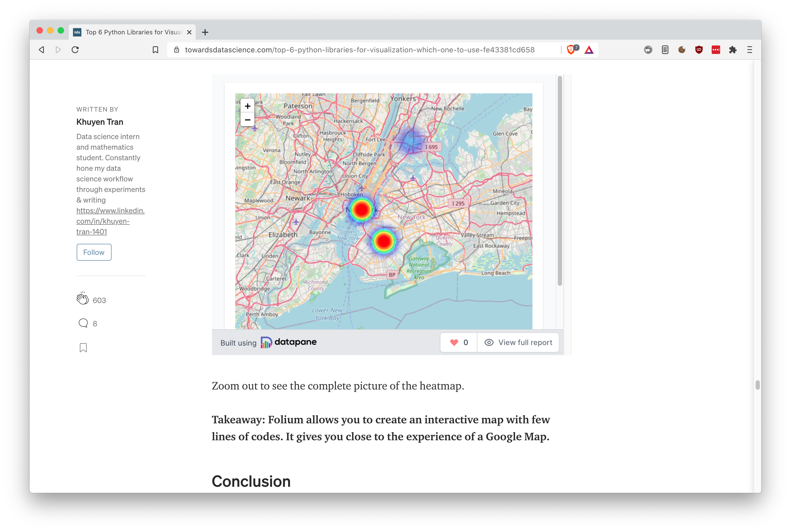The width and height of the screenshot is (791, 532).
Task: Save article with sidebar bookmark icon
Action: 83,348
